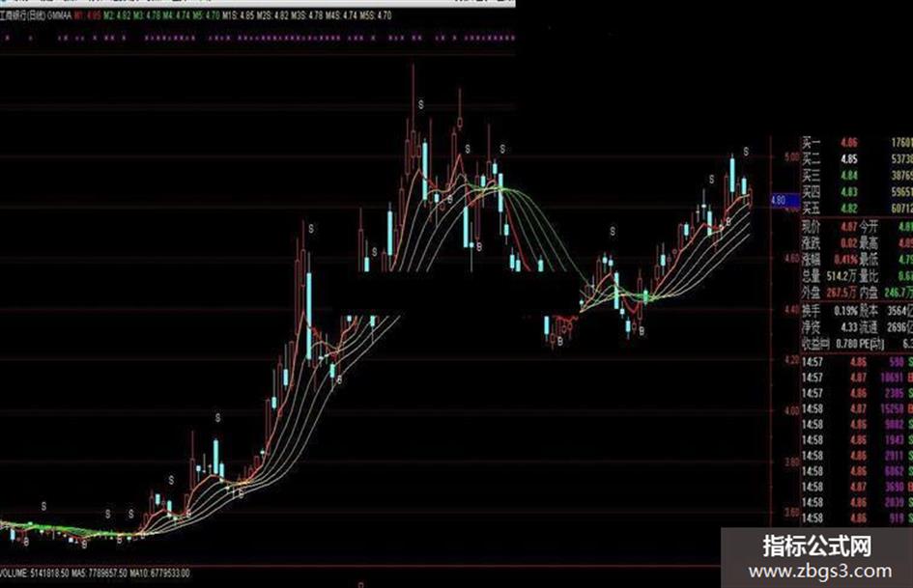Select the 14:58 tick with volume 6862

857,471
